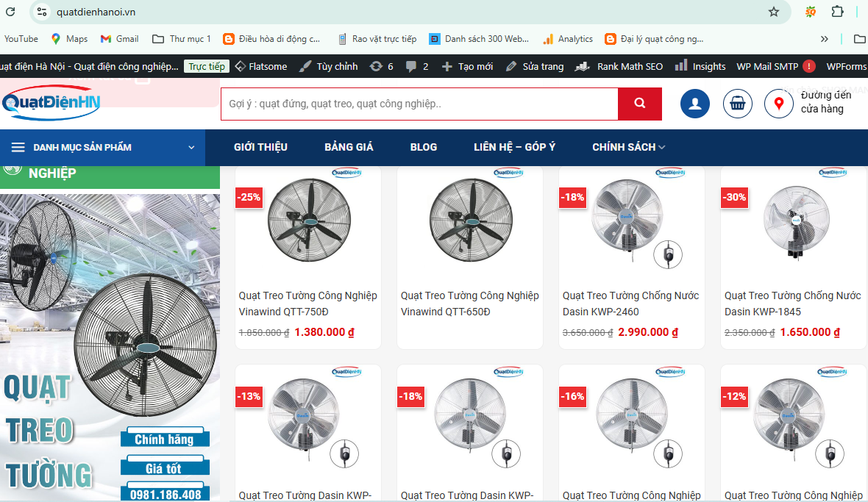This screenshot has width=868, height=502.
Task: Open Rank Math SEO menu
Action: pyautogui.click(x=619, y=66)
